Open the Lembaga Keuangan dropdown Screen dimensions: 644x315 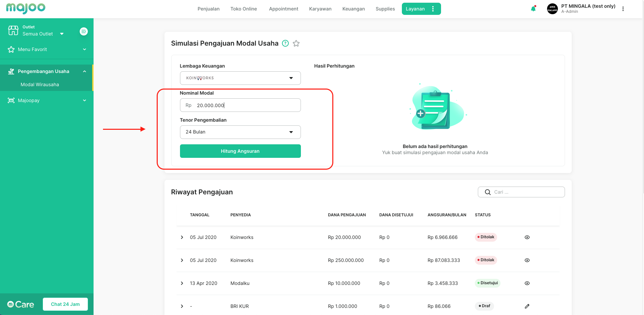[240, 78]
